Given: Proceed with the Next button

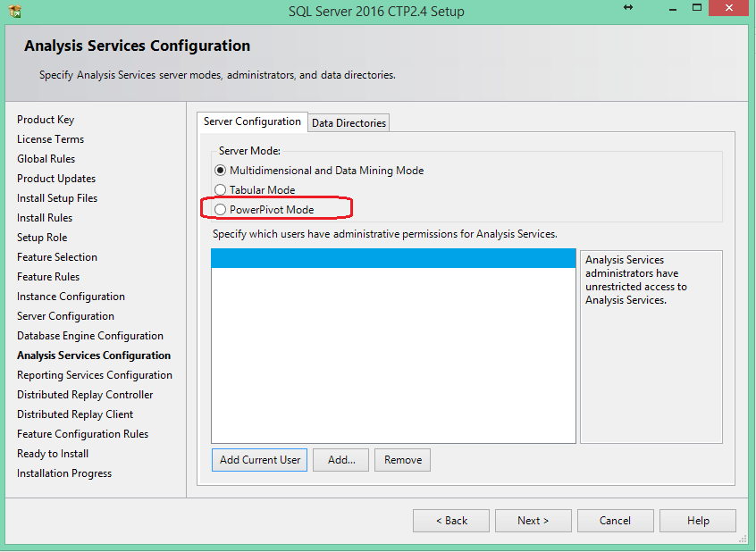Looking at the screenshot, I should pos(533,521).
